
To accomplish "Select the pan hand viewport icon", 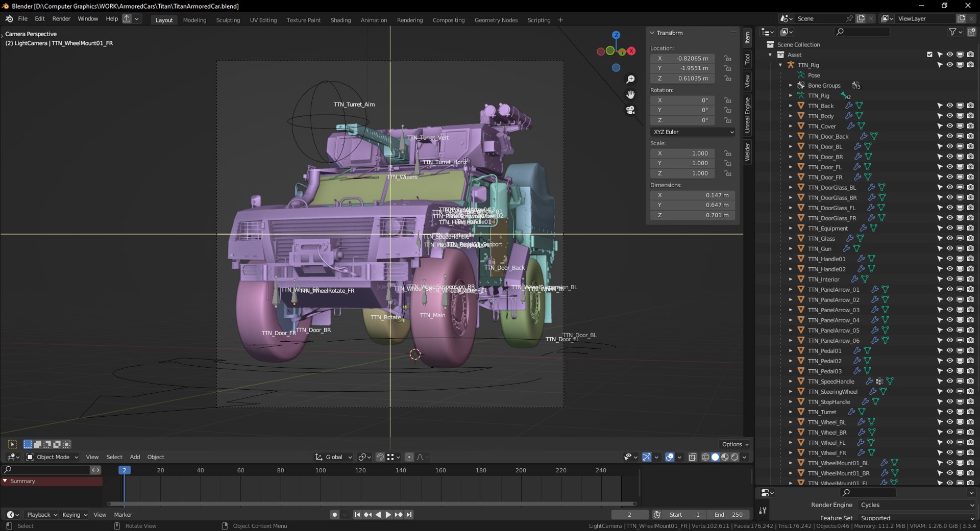I will [x=631, y=94].
